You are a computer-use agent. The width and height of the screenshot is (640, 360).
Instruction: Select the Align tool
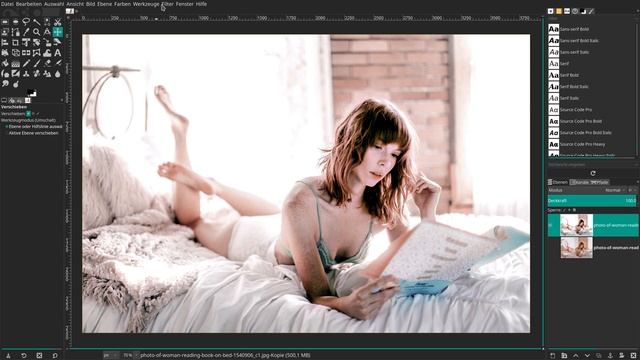[x=5, y=42]
